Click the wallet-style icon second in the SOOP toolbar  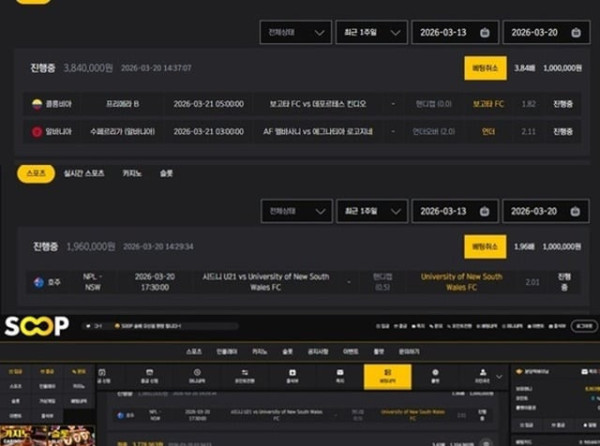pos(150,373)
